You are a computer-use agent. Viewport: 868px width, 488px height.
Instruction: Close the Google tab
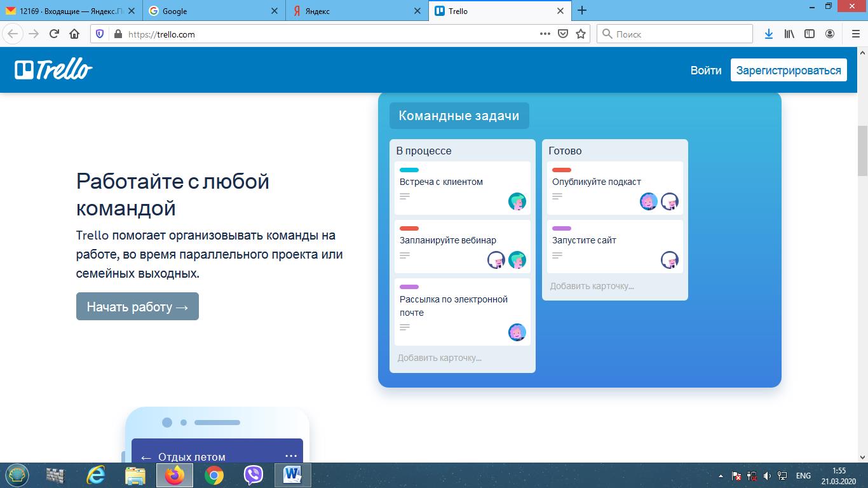click(275, 11)
